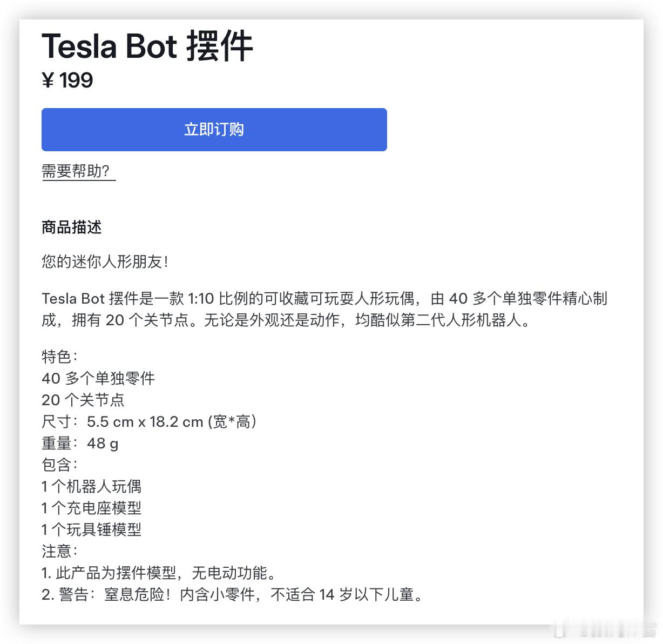The image size is (663, 644).
Task: Click the 包含: contents label
Action: pyautogui.click(x=60, y=465)
